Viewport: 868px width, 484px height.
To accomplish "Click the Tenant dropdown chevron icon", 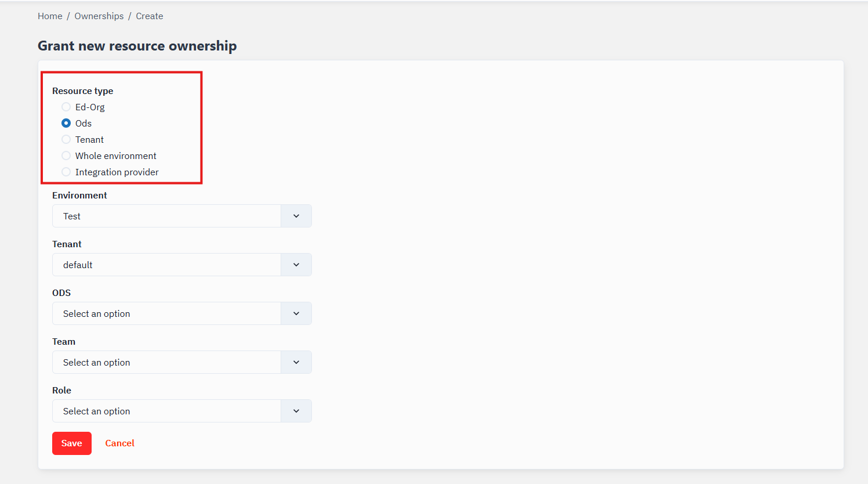I will (296, 265).
